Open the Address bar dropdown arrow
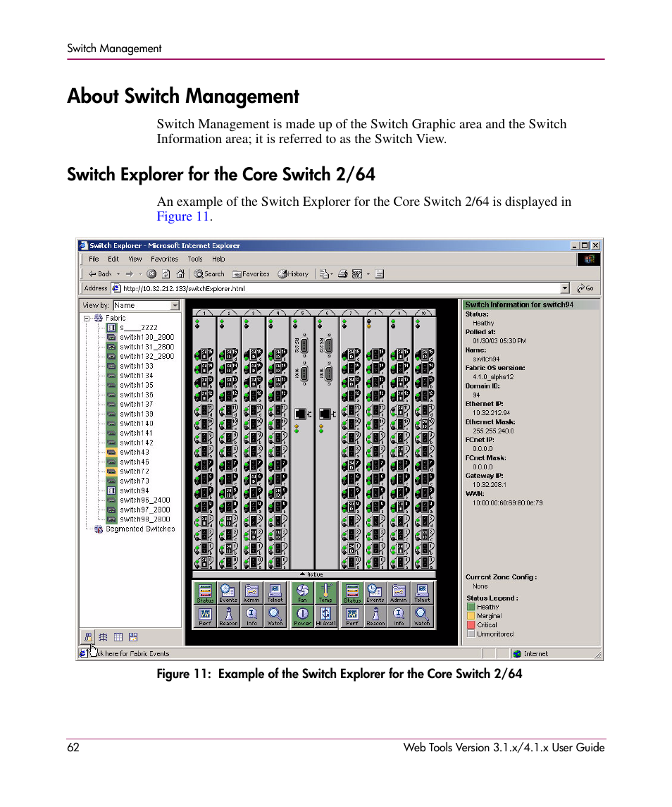The height and width of the screenshot is (807, 672). coord(565,288)
